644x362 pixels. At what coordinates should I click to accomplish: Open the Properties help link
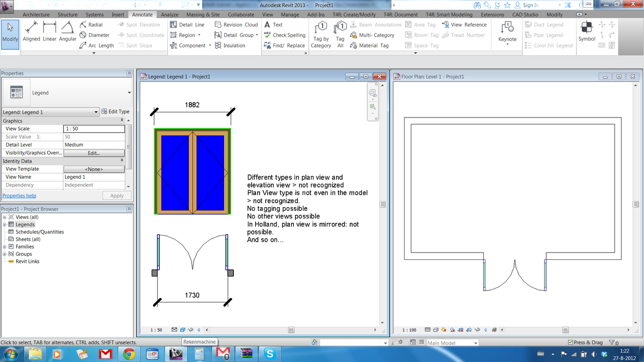pyautogui.click(x=19, y=195)
